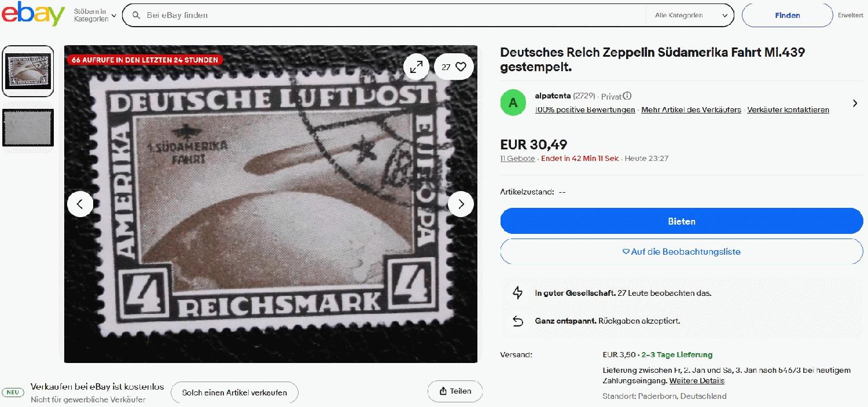
Task: Click the Teilen share button
Action: click(x=455, y=391)
